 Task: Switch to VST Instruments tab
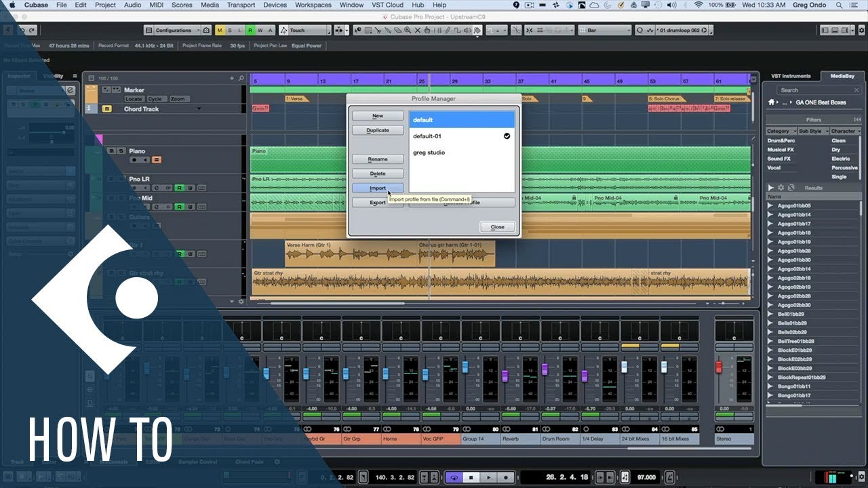[x=791, y=76]
